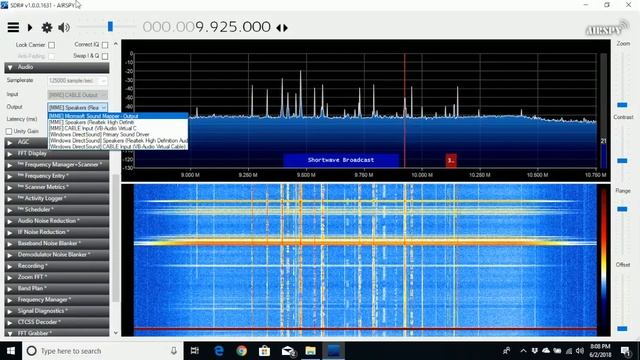
Task: Enable the Correct IQ checkbox
Action: (x=105, y=44)
